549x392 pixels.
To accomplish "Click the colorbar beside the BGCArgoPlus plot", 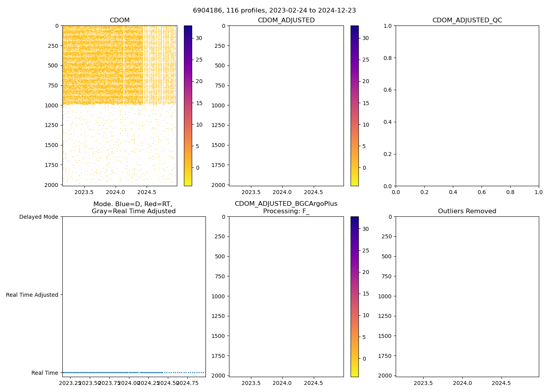I will coord(354,296).
